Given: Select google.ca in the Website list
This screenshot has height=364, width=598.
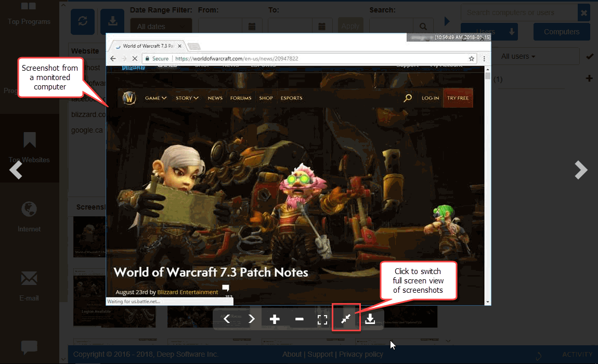Looking at the screenshot, I should (x=87, y=130).
